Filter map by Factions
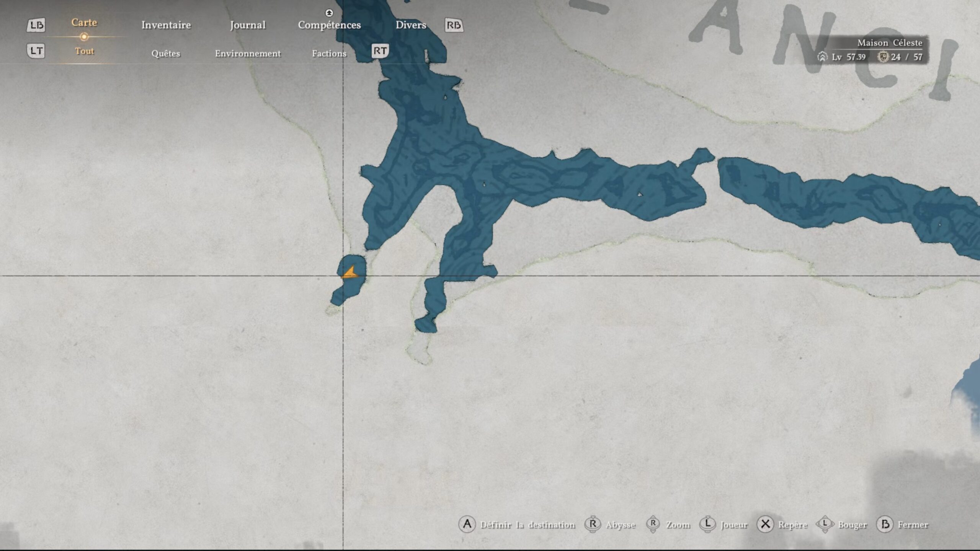The width and height of the screenshot is (980, 551). click(329, 54)
